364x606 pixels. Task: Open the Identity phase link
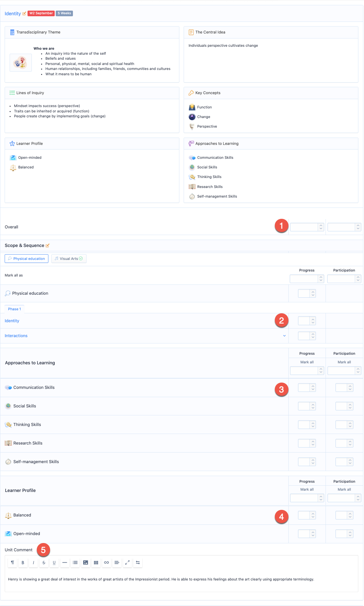click(12, 321)
